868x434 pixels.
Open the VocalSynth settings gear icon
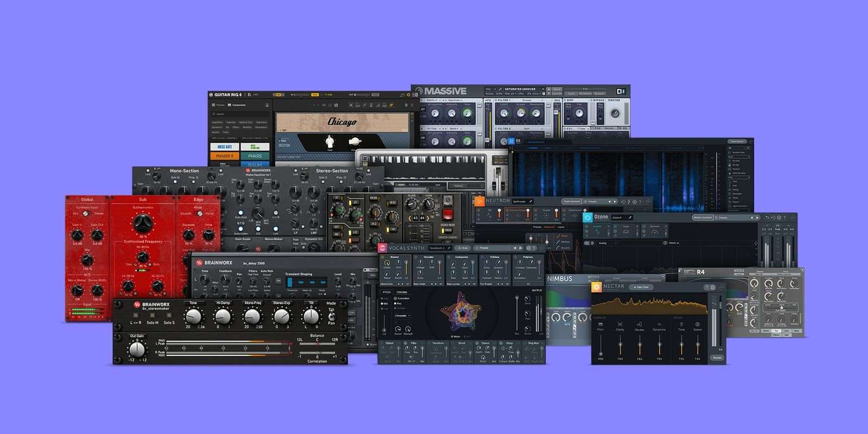pos(528,248)
